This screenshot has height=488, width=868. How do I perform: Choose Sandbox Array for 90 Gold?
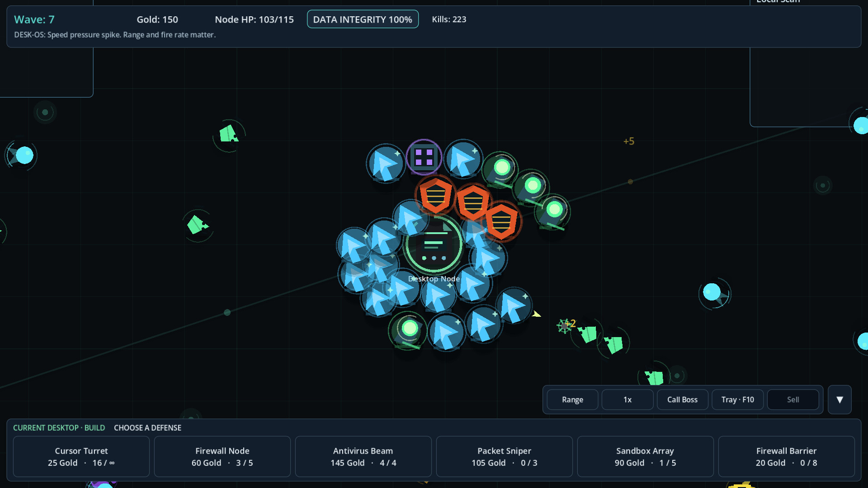tap(646, 456)
